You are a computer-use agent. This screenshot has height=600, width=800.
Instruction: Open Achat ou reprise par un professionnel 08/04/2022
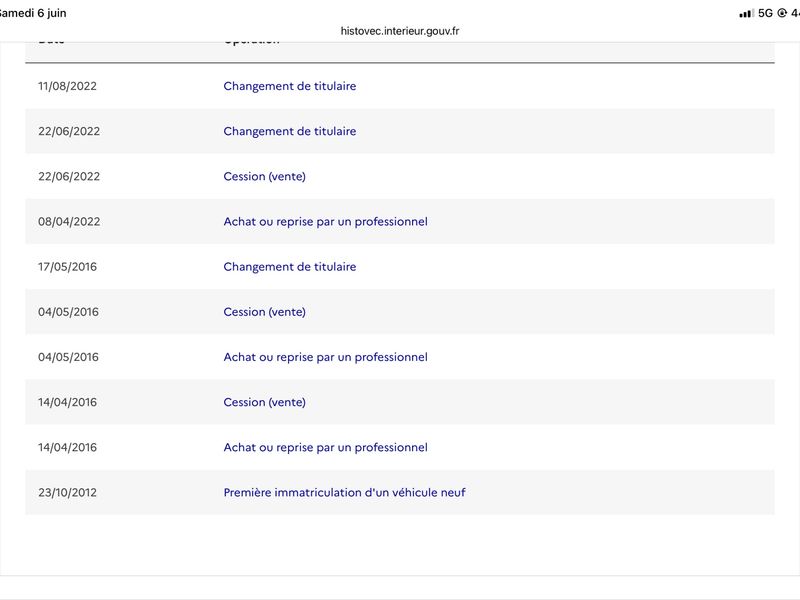pos(326,221)
